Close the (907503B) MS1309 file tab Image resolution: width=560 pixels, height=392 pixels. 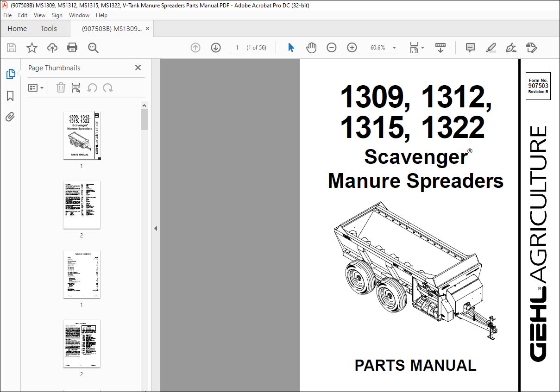(x=148, y=28)
